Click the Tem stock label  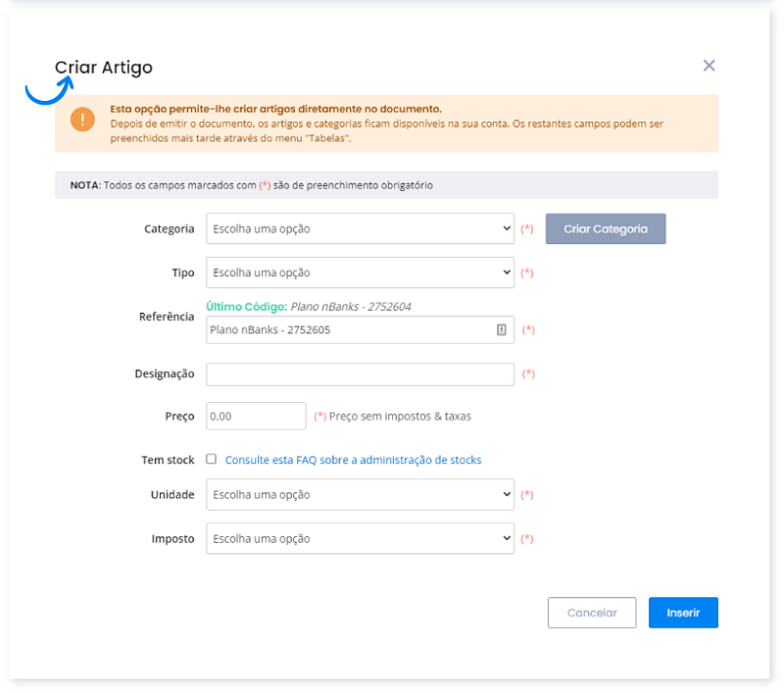click(x=168, y=460)
